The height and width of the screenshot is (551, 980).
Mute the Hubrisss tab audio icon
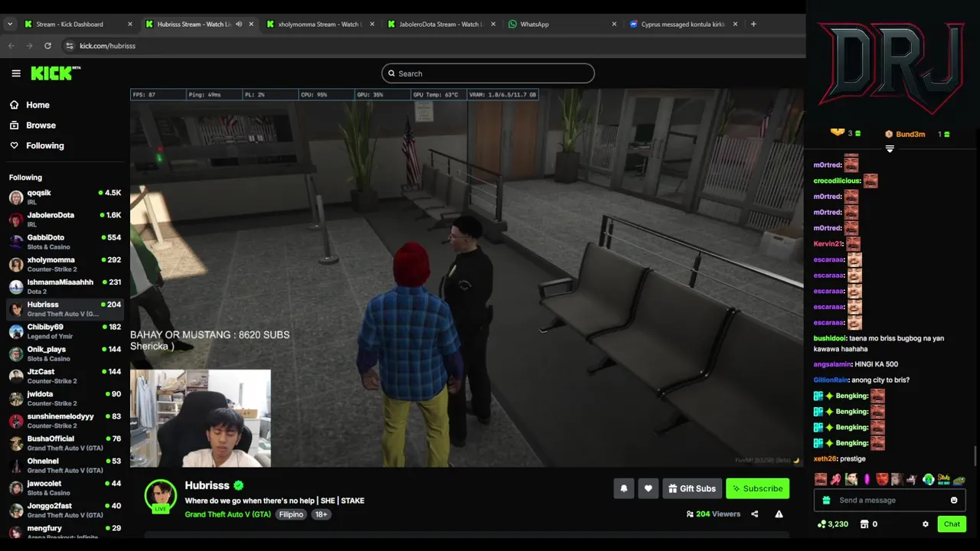pos(239,24)
